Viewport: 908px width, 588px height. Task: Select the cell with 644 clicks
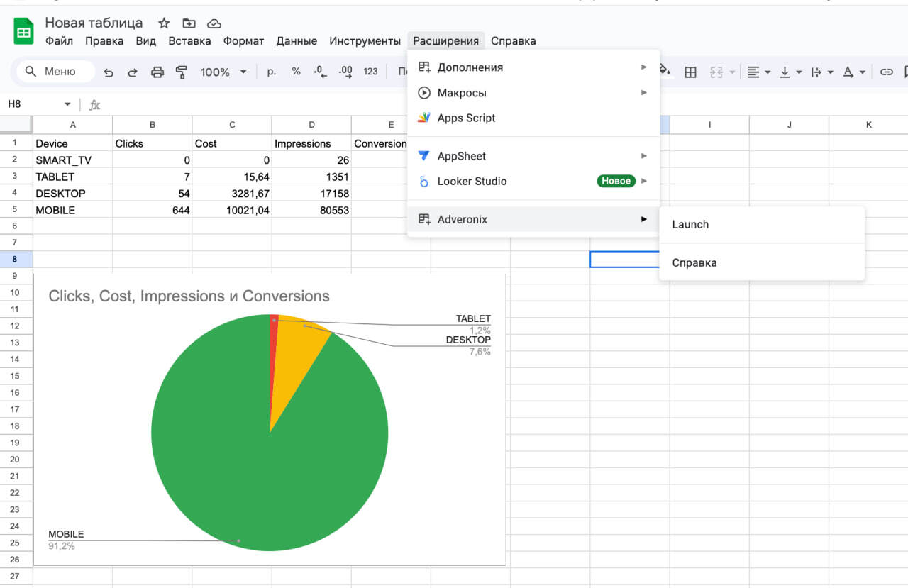[x=153, y=210]
